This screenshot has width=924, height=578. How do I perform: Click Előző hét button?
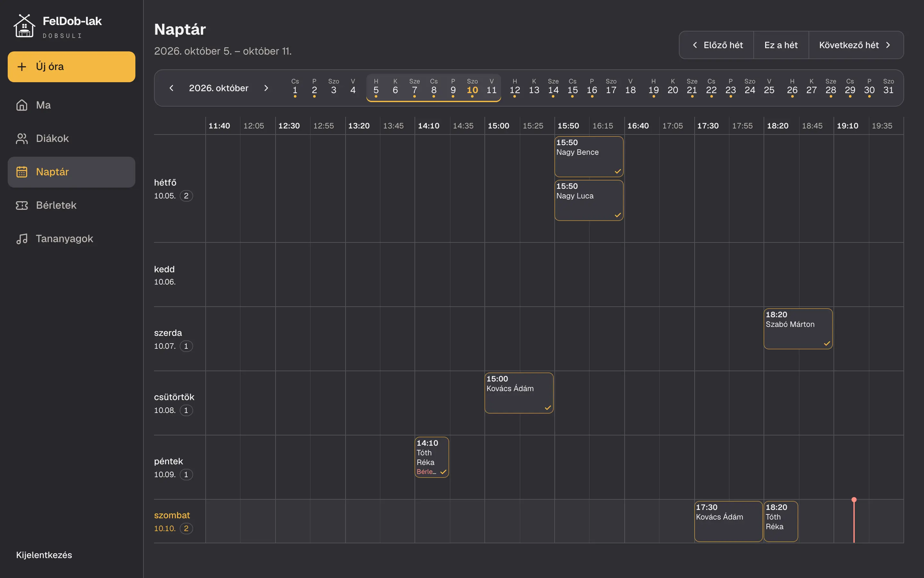(x=717, y=45)
